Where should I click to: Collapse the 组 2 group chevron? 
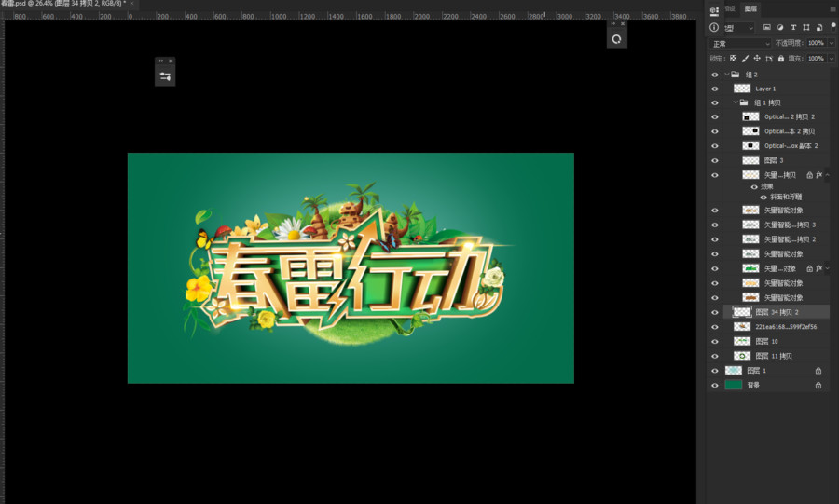tap(726, 75)
